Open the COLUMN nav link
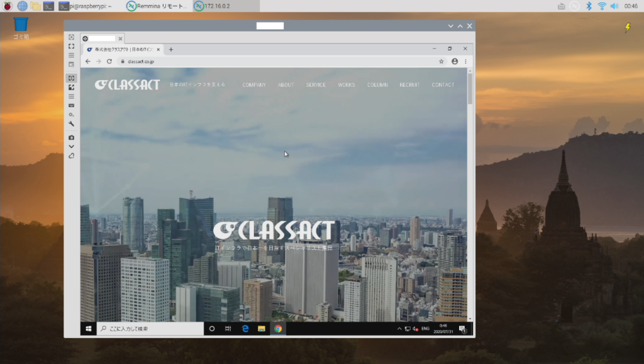This screenshot has width=644, height=364. (x=377, y=85)
